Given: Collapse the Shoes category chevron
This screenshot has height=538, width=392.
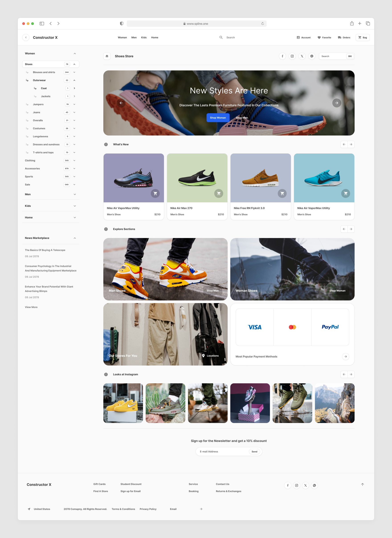Looking at the screenshot, I should click(74, 64).
